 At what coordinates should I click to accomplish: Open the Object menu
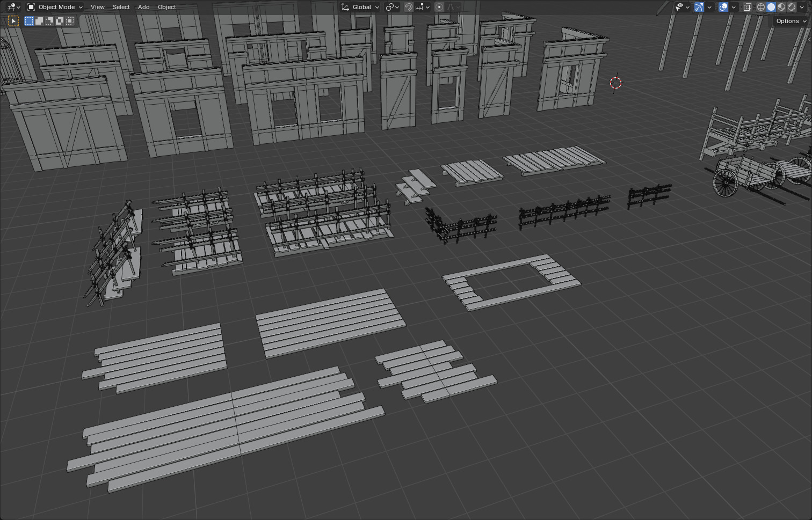(166, 7)
